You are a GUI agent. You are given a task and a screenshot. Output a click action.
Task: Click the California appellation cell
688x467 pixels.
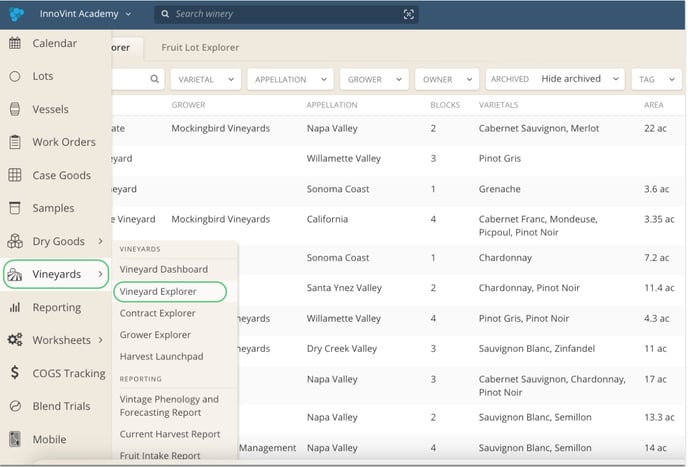coord(327,219)
